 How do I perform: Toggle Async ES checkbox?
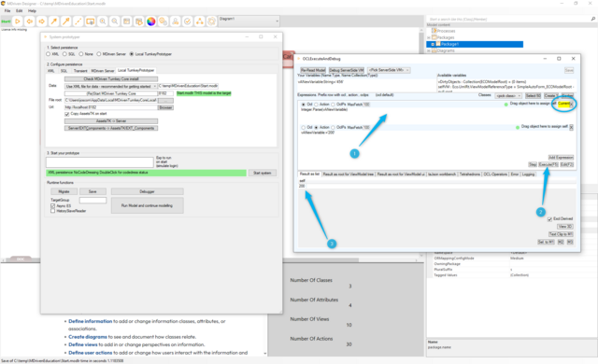coord(52,206)
